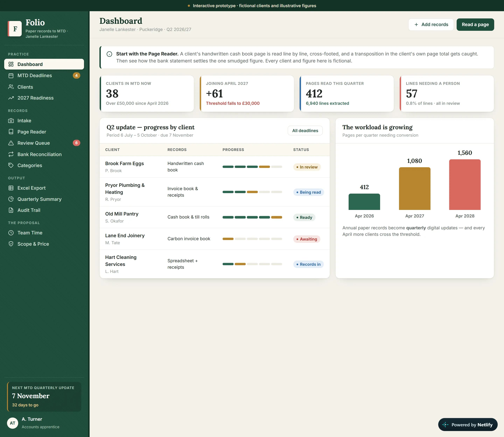Click the Lines needing a person card
This screenshot has height=437, width=504.
[x=447, y=93]
